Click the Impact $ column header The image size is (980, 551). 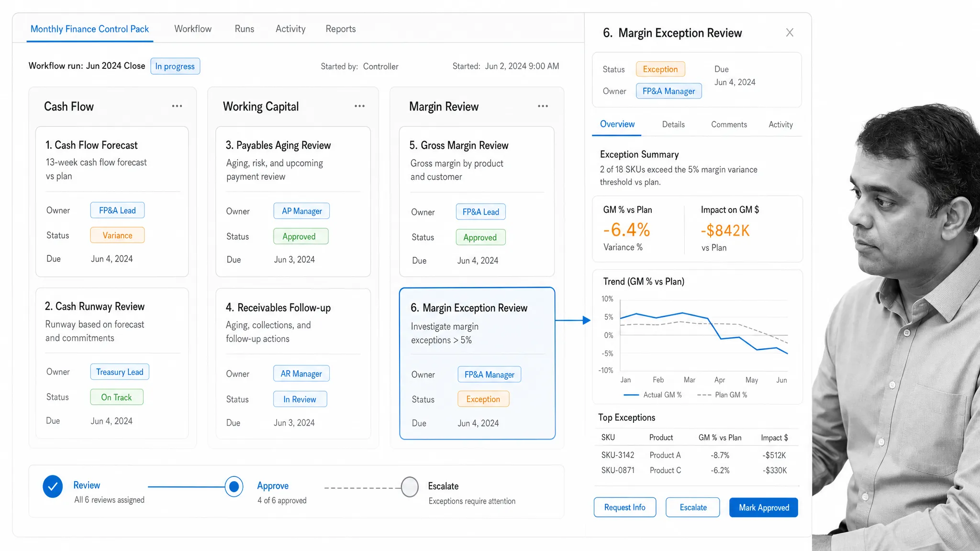774,438
